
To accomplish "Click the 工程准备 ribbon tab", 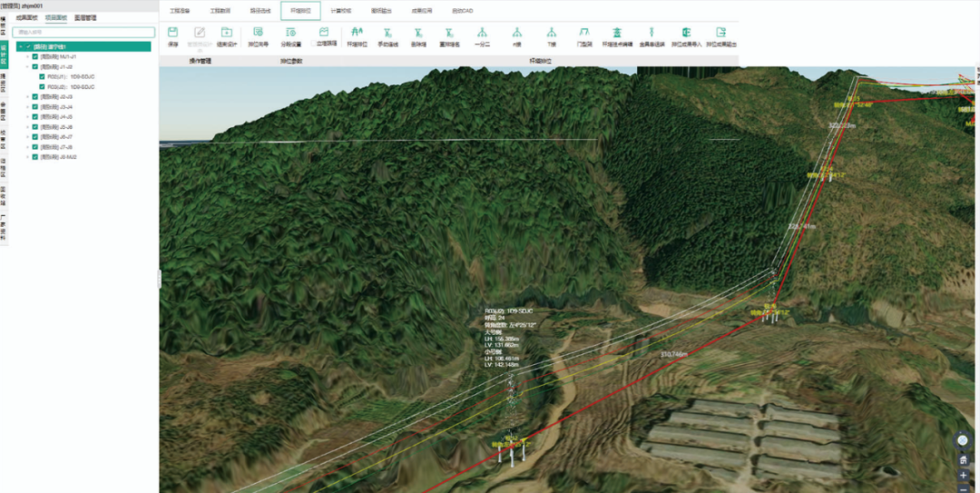I will coord(181,11).
